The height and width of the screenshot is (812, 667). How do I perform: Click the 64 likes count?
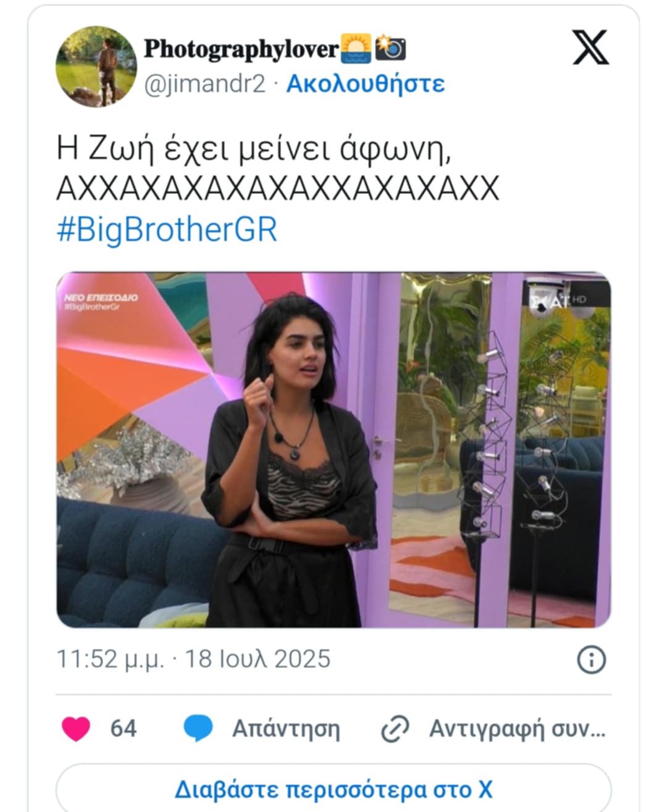pyautogui.click(x=124, y=729)
